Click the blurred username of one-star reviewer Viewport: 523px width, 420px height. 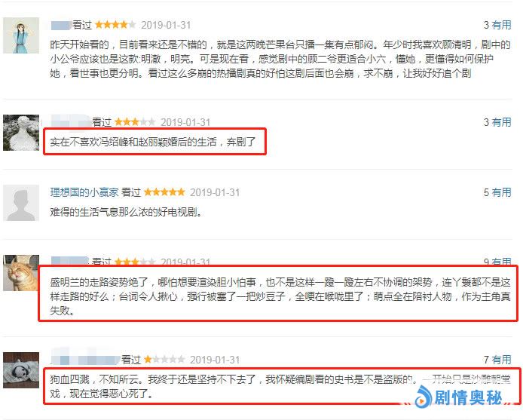[85, 359]
